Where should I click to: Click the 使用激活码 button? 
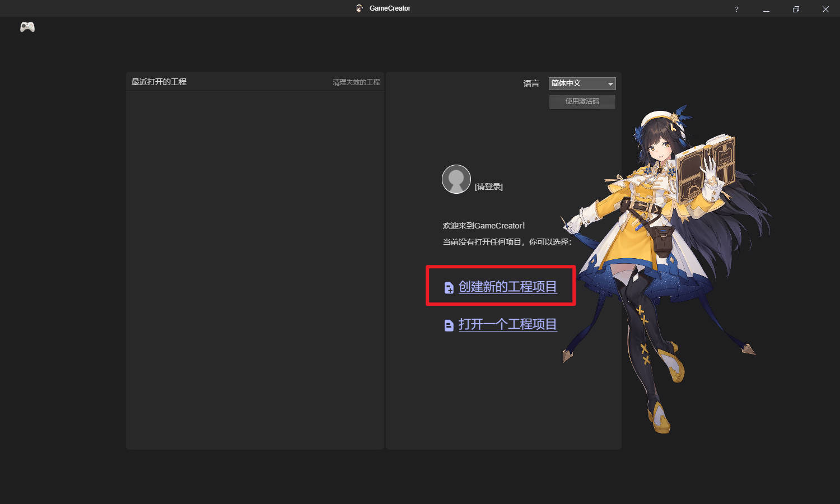[582, 101]
